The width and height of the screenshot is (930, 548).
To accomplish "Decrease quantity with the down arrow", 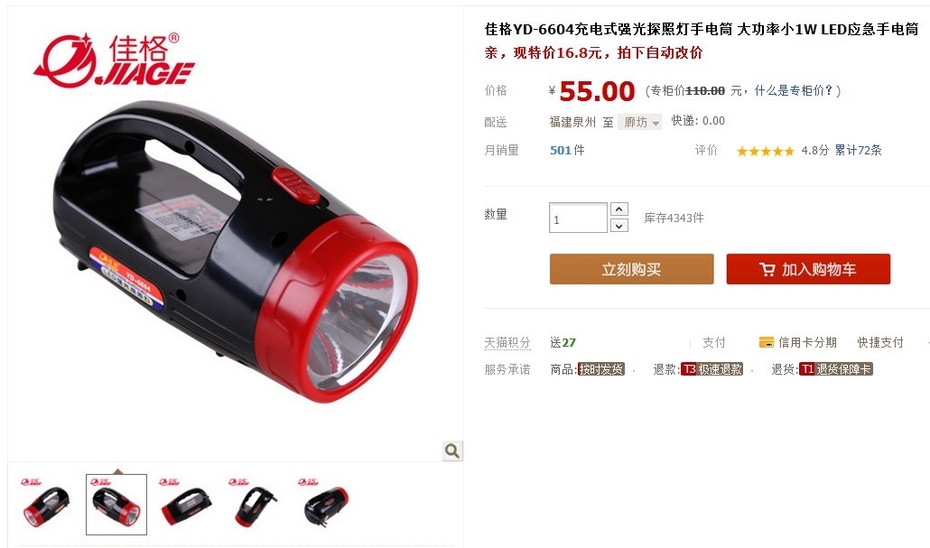I will 619,225.
